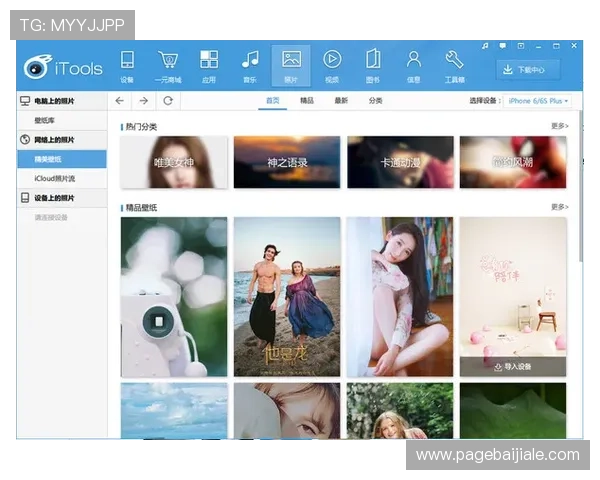Screen dimensions: 600x480
Task: Switch to the 分类 tab
Action: (x=375, y=101)
